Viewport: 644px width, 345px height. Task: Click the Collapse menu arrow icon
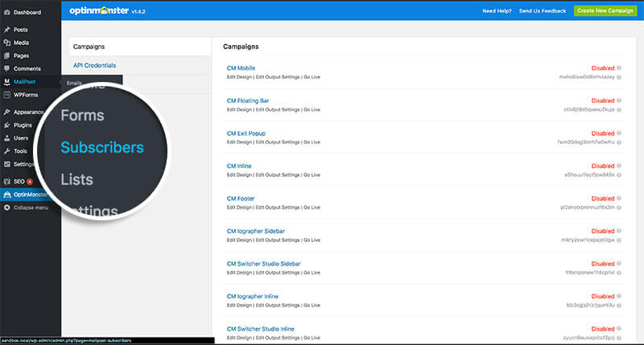click(7, 207)
